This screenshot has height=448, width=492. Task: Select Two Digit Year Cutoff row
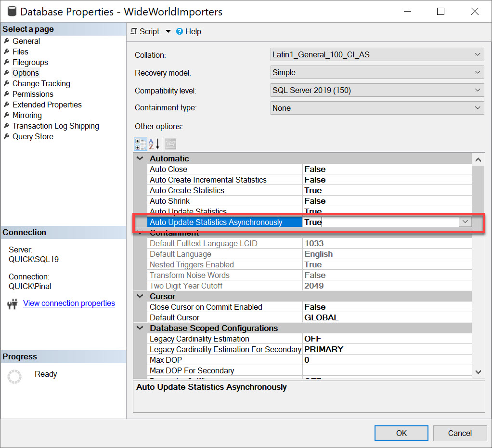309,286
